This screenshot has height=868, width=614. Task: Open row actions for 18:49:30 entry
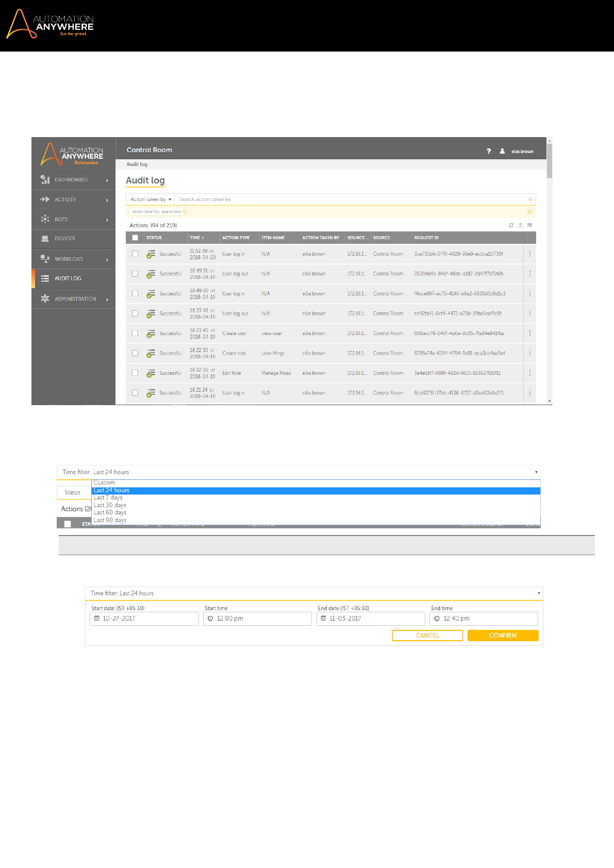pyautogui.click(x=529, y=293)
